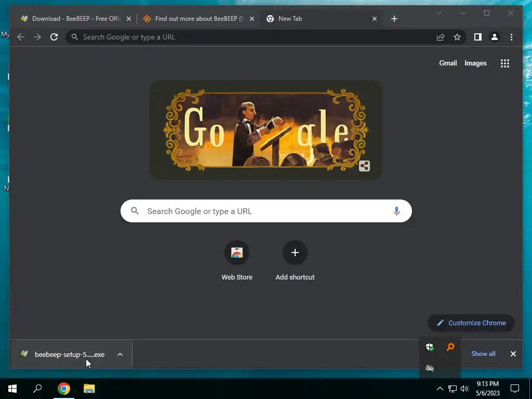532x399 pixels.
Task: Close the New Tab tab
Action: click(x=374, y=19)
